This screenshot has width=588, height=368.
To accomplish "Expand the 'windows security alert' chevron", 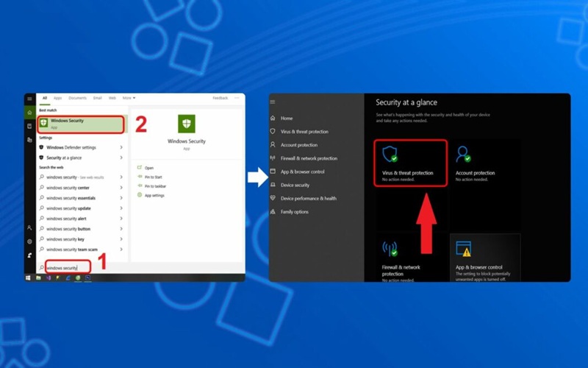I will tap(121, 218).
